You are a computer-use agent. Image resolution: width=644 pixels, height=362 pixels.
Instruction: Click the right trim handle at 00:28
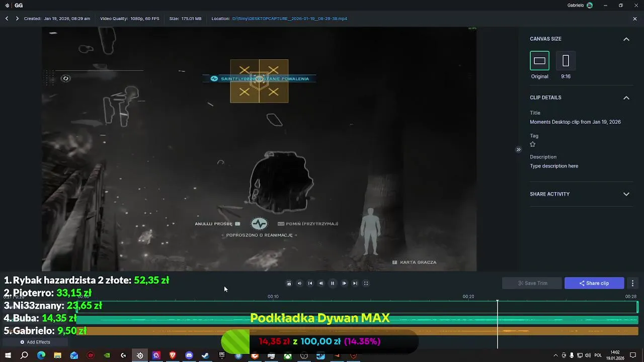637,306
